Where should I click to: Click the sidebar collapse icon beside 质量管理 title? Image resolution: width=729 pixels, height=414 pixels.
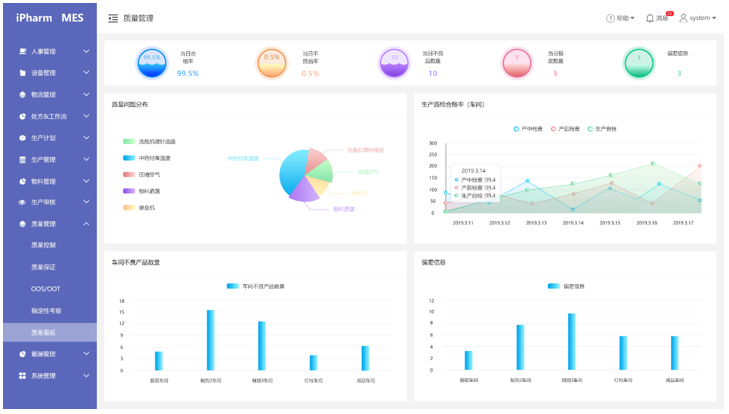113,18
